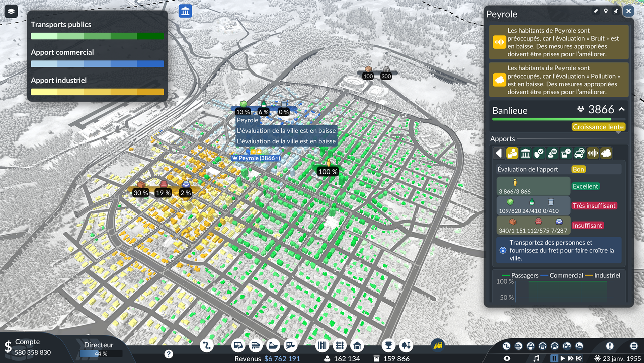The width and height of the screenshot is (644, 363).
Task: Click the town hall icon above the map
Action: point(185,11)
